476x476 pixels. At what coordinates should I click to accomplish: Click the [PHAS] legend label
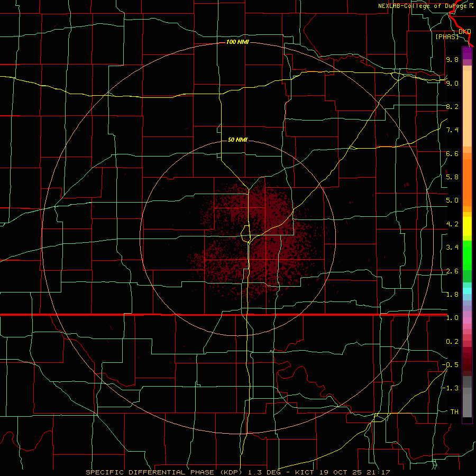(447, 36)
